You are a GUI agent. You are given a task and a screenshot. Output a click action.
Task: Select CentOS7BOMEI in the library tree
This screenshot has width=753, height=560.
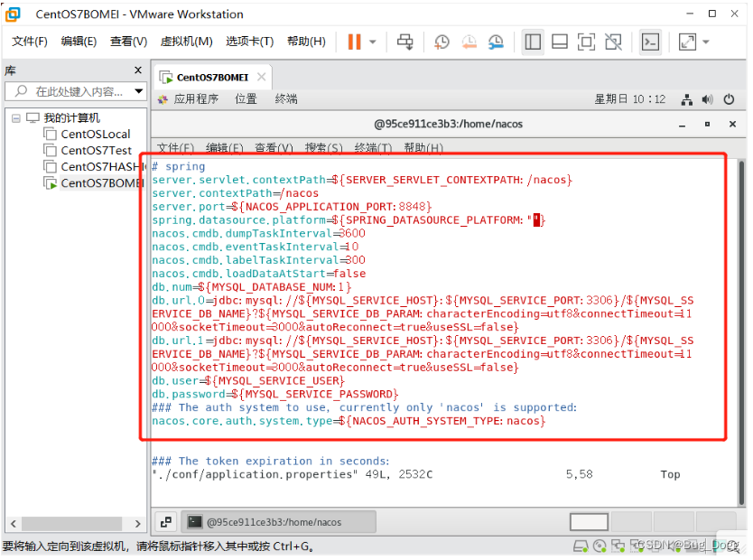(x=94, y=183)
